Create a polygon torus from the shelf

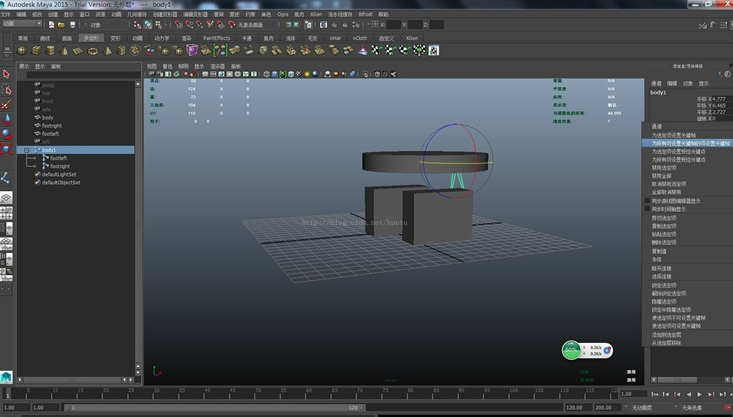coord(93,50)
